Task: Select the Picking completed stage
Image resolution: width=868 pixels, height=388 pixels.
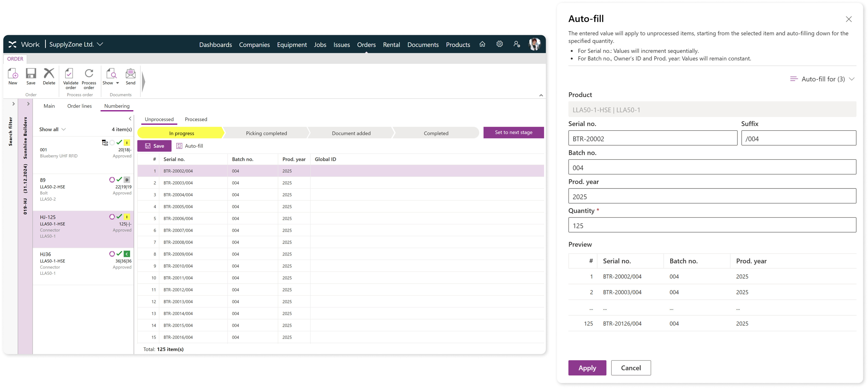Action: (x=266, y=133)
